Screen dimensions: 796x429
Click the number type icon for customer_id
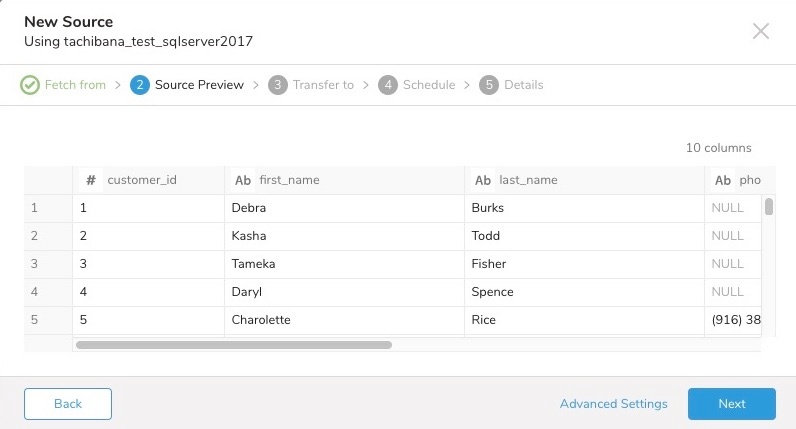[91, 180]
